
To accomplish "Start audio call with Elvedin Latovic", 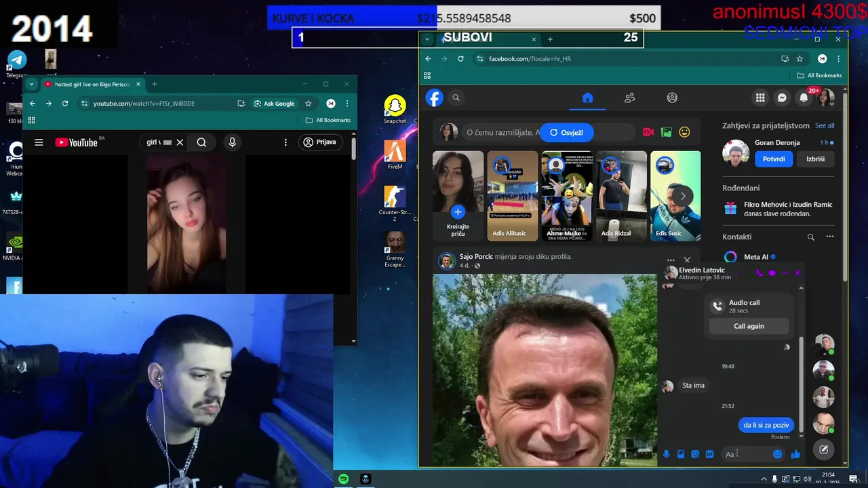I will pyautogui.click(x=759, y=273).
